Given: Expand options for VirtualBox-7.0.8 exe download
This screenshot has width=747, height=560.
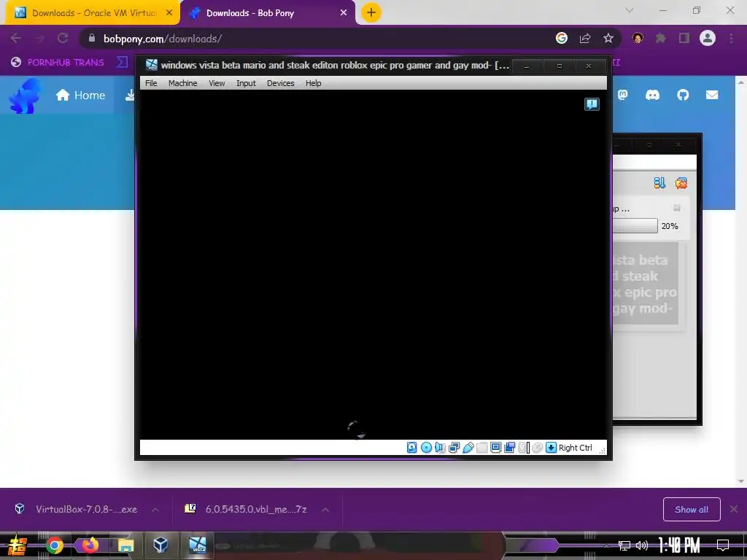Looking at the screenshot, I should (155, 510).
